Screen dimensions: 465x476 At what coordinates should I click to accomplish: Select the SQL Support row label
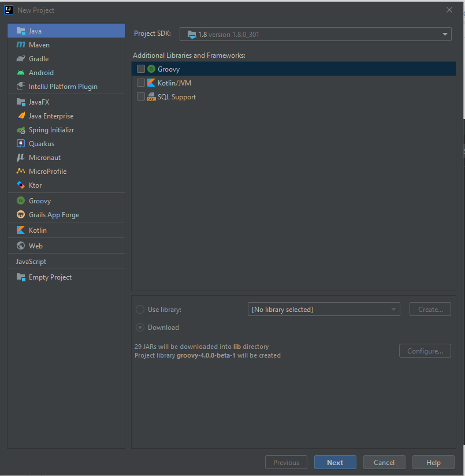point(177,97)
